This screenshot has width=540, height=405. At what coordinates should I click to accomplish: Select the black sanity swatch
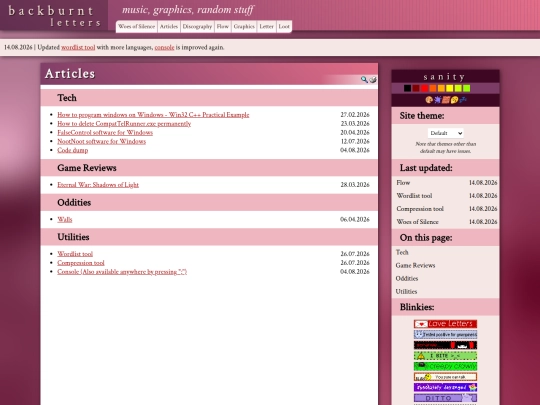(407, 89)
